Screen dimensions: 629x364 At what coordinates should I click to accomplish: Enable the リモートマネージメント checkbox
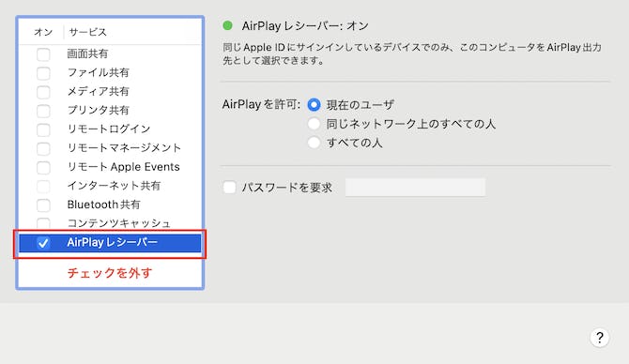43,149
